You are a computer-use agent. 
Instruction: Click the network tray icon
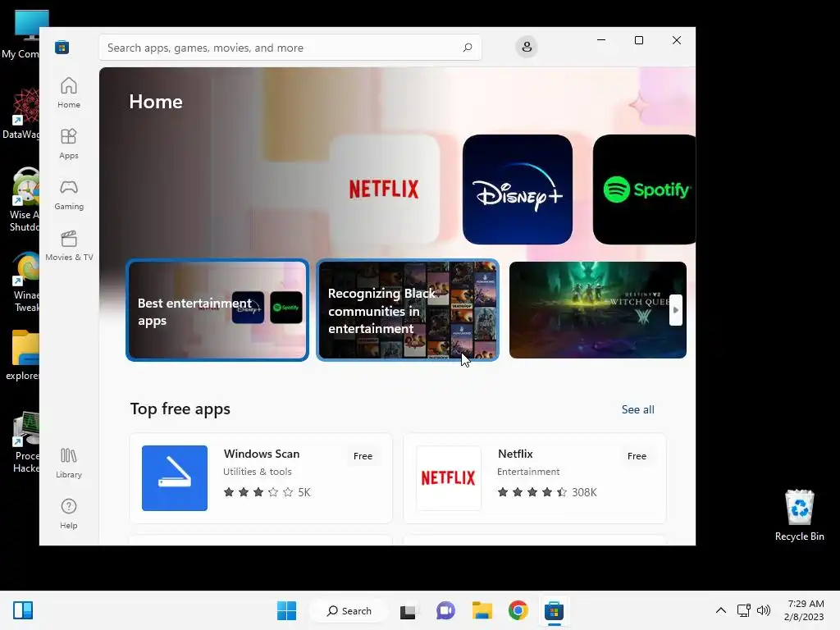(x=743, y=610)
